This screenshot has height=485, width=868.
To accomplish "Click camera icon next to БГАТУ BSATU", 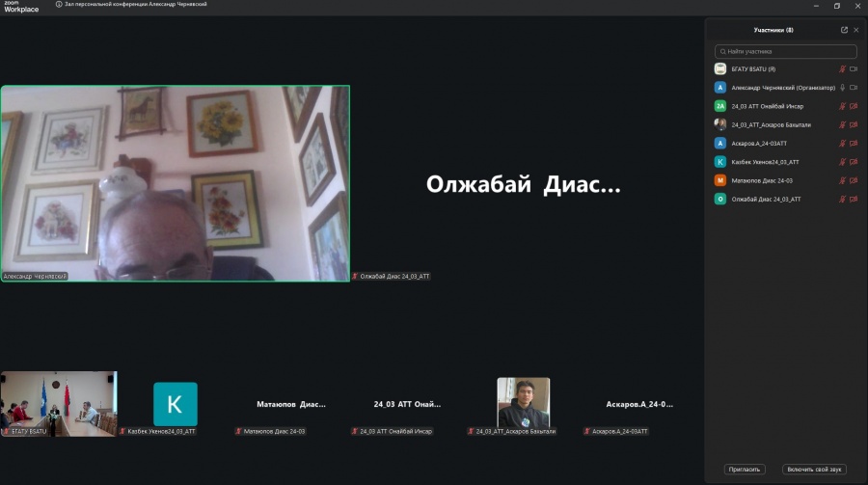I will point(854,69).
